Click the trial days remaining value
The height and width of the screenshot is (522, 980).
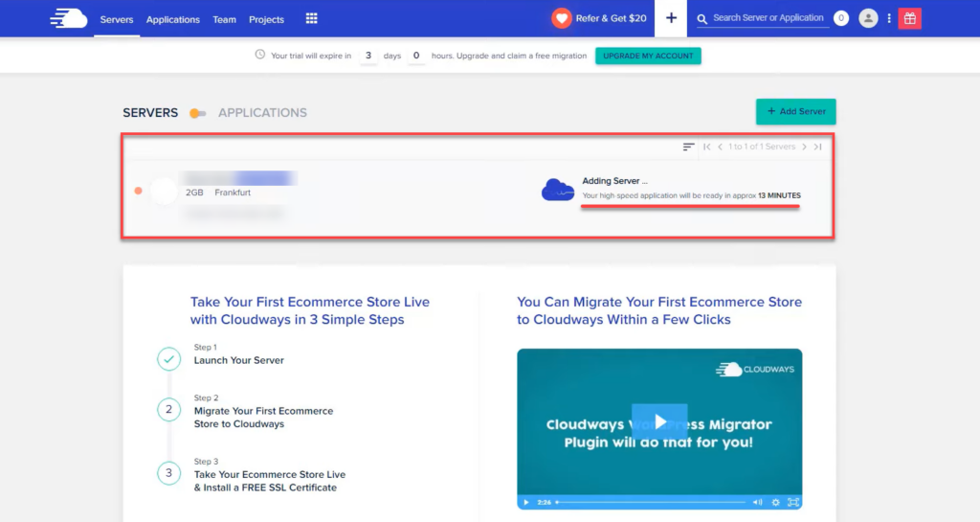(x=368, y=56)
